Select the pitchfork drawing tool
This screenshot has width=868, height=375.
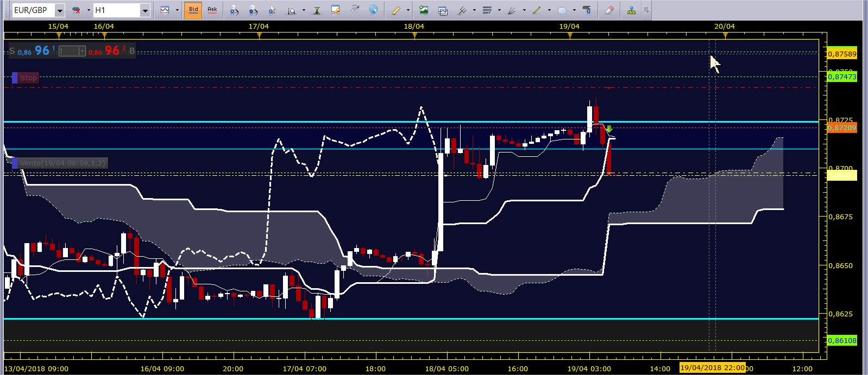click(462, 10)
